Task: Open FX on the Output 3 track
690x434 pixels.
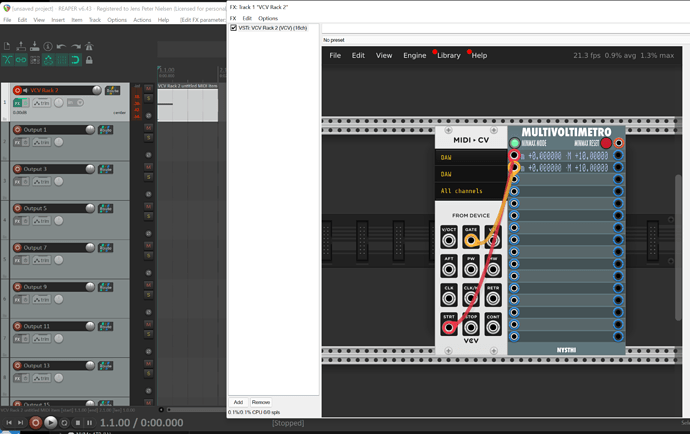Action: pyautogui.click(x=17, y=181)
